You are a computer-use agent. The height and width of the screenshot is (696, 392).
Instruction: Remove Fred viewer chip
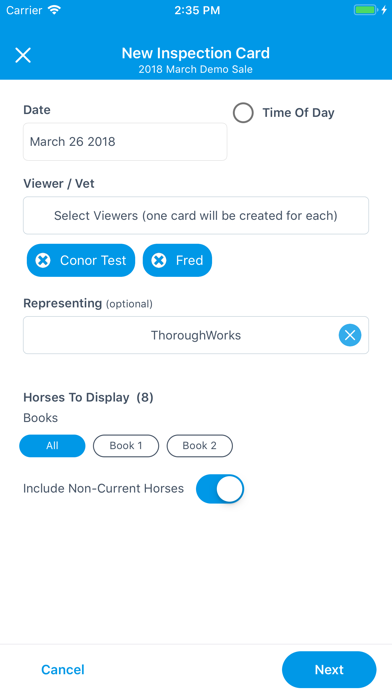(159, 261)
